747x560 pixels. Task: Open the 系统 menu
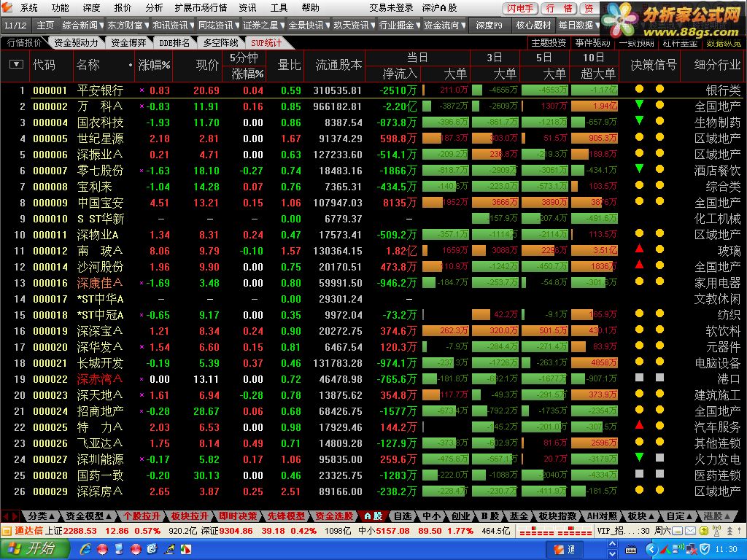28,7
